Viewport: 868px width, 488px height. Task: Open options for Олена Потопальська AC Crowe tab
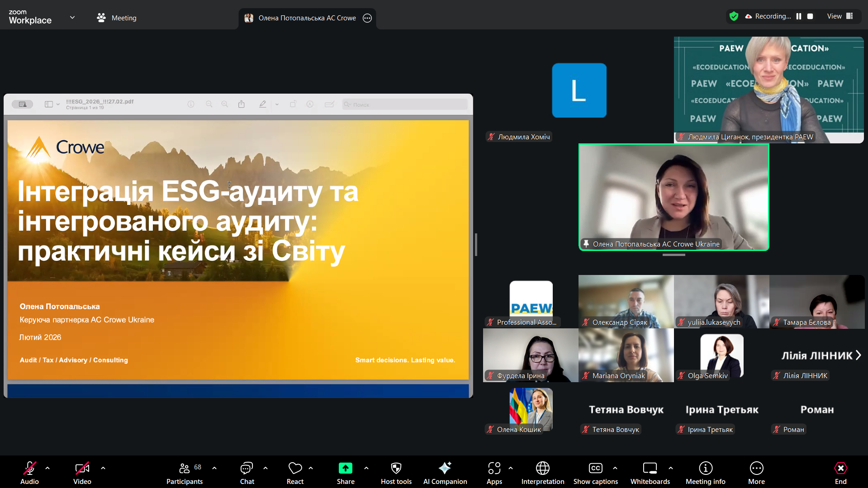tap(367, 18)
